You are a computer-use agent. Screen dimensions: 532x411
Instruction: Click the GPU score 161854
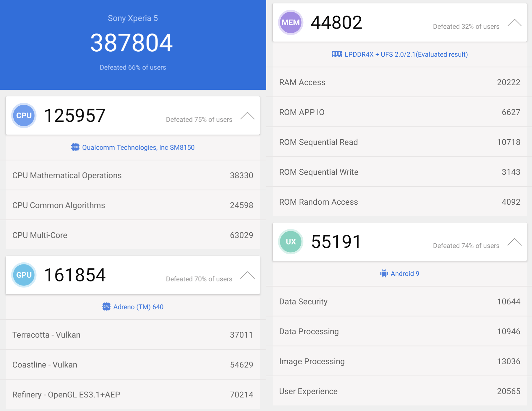(x=75, y=275)
